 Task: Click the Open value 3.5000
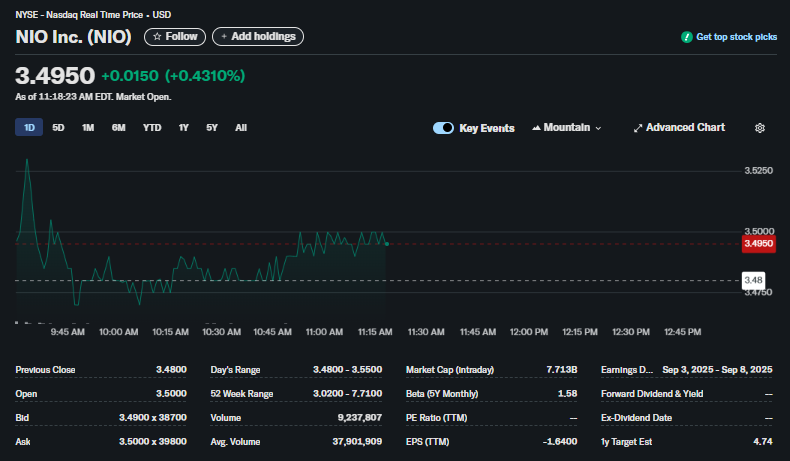(171, 393)
